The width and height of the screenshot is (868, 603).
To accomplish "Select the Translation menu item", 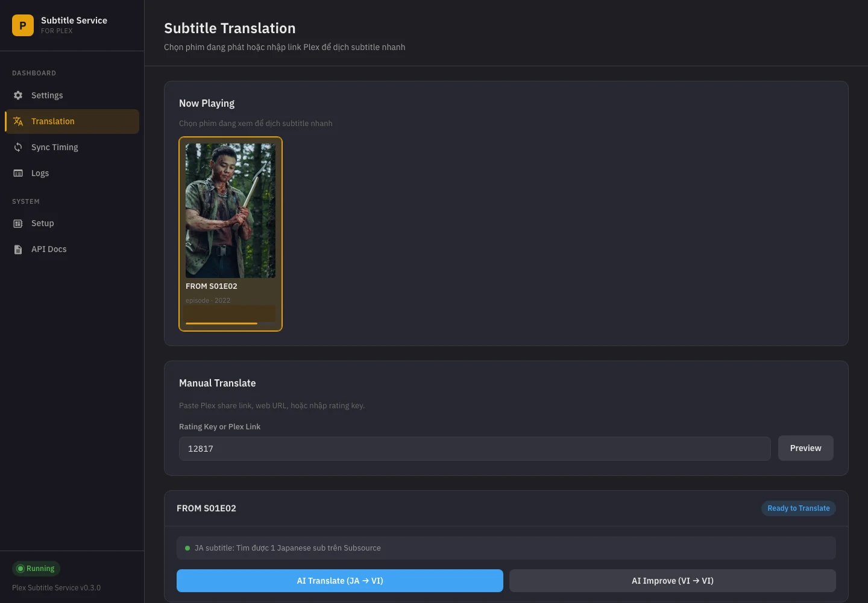I will [72, 121].
